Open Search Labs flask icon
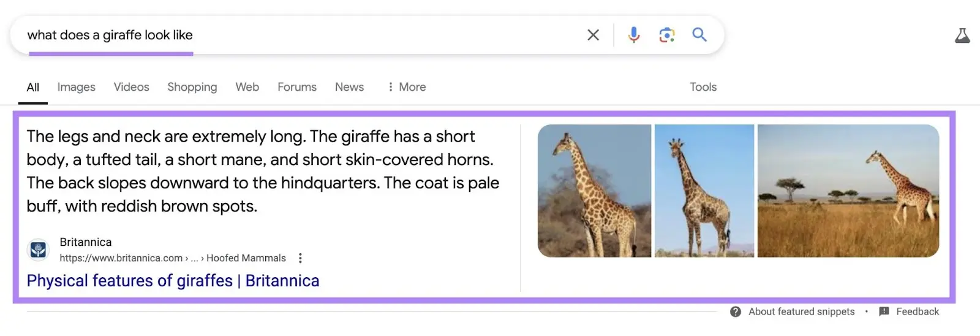The width and height of the screenshot is (980, 336). [962, 36]
